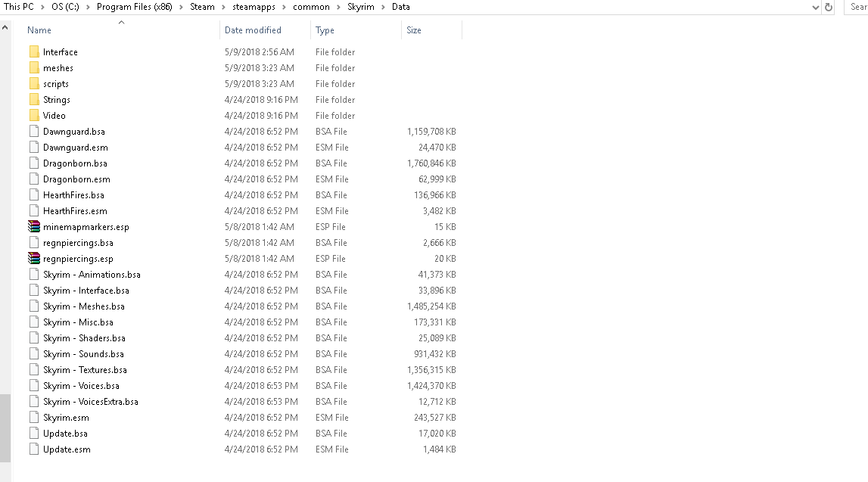The width and height of the screenshot is (868, 482).
Task: Select the meshes folder icon
Action: tap(34, 68)
